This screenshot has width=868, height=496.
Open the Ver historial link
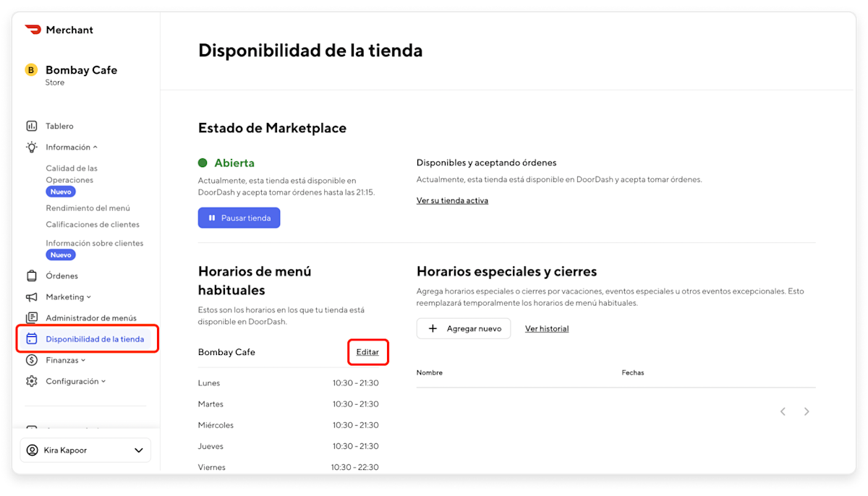point(547,328)
